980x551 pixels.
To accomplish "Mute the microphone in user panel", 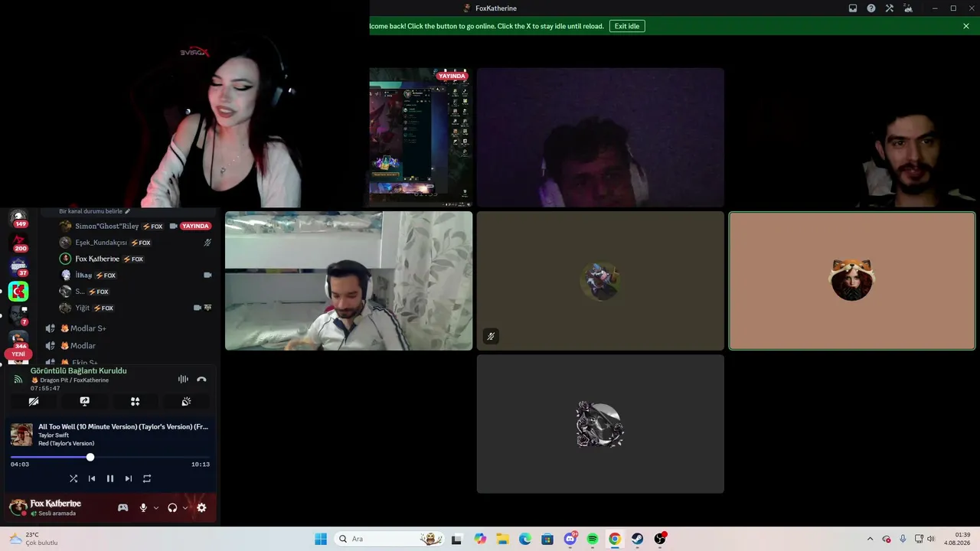I will [x=143, y=507].
